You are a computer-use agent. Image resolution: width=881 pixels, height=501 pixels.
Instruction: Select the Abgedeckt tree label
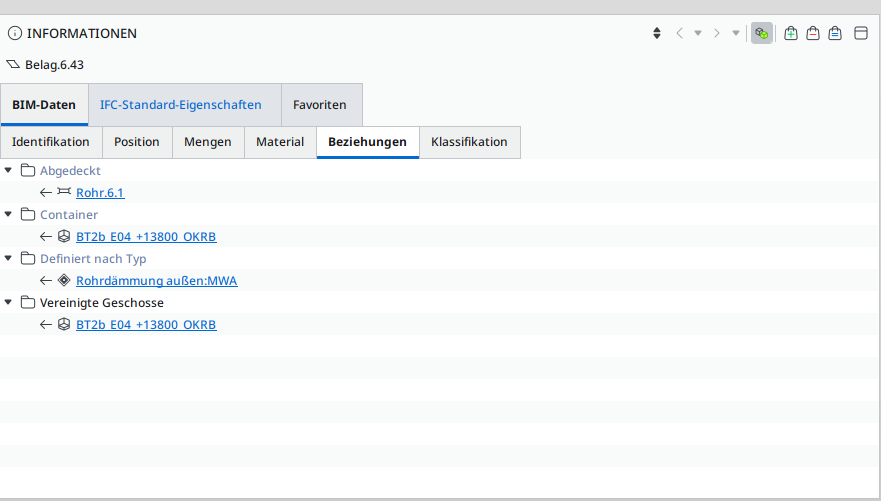tap(70, 171)
